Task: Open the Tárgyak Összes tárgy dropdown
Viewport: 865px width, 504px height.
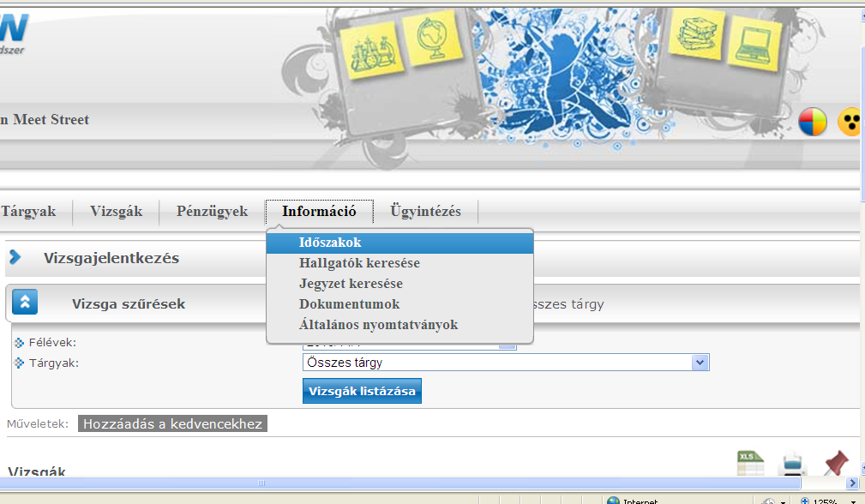Action: point(506,363)
